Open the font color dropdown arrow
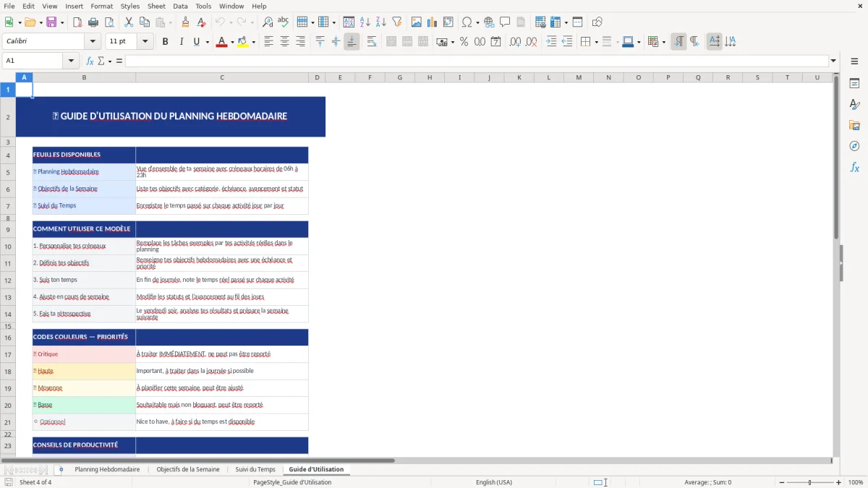868x488 pixels. tap(232, 41)
